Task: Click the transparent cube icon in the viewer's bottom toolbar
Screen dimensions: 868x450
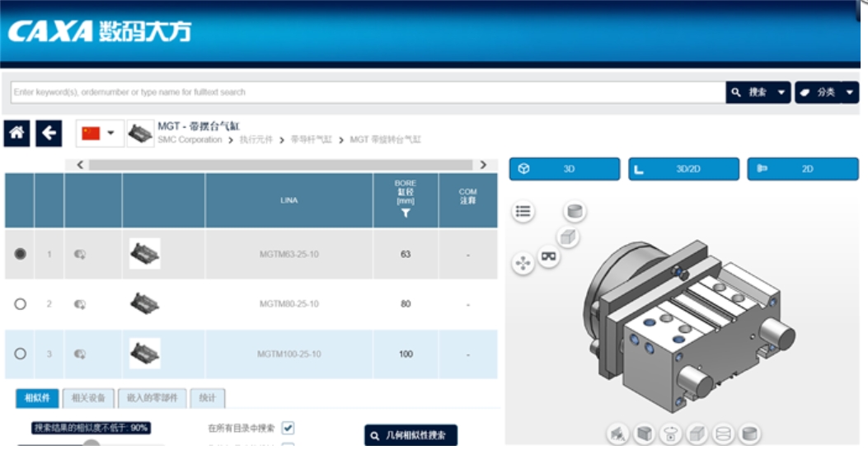Action: pyautogui.click(x=697, y=434)
